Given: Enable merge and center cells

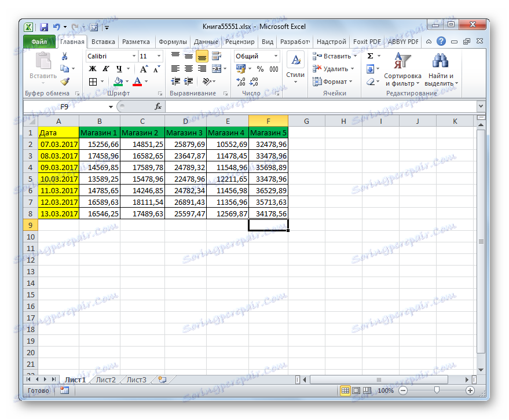Looking at the screenshot, I should (215, 68).
